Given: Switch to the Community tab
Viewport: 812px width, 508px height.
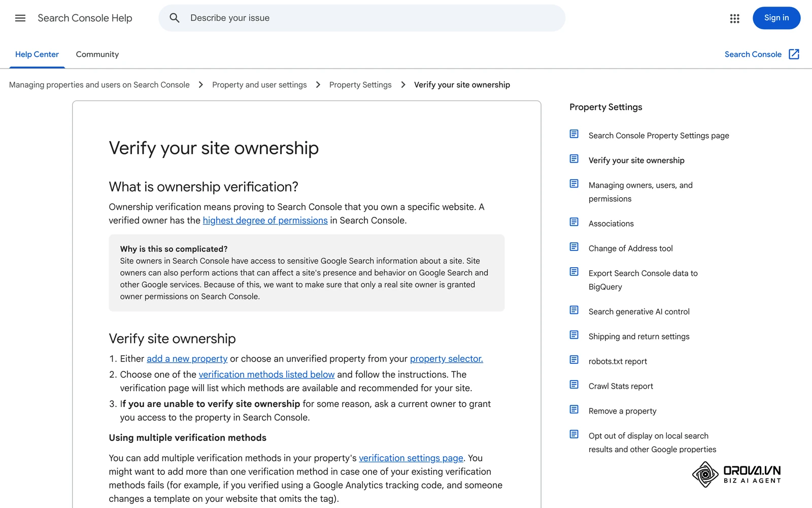Looking at the screenshot, I should point(97,54).
